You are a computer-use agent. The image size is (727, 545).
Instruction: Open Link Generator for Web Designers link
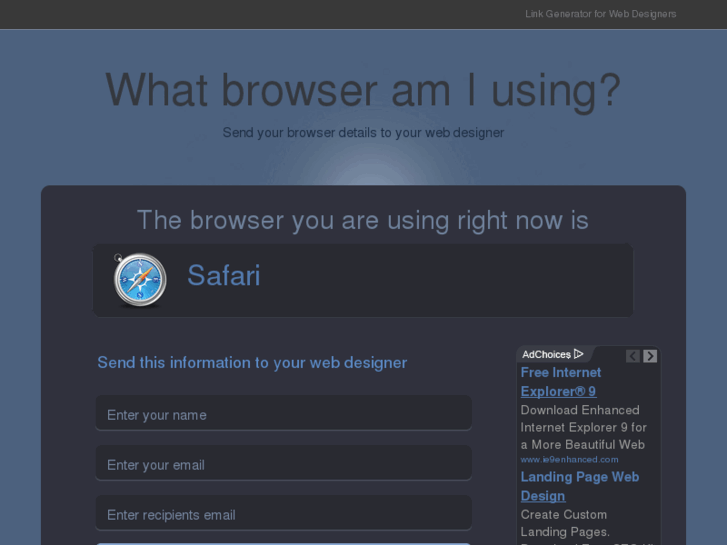600,14
